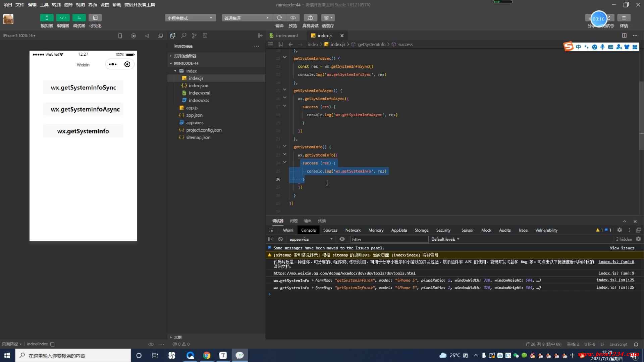Screen dimensions: 644x362
Task: Open the mini program mode dropdown
Action: (190, 18)
